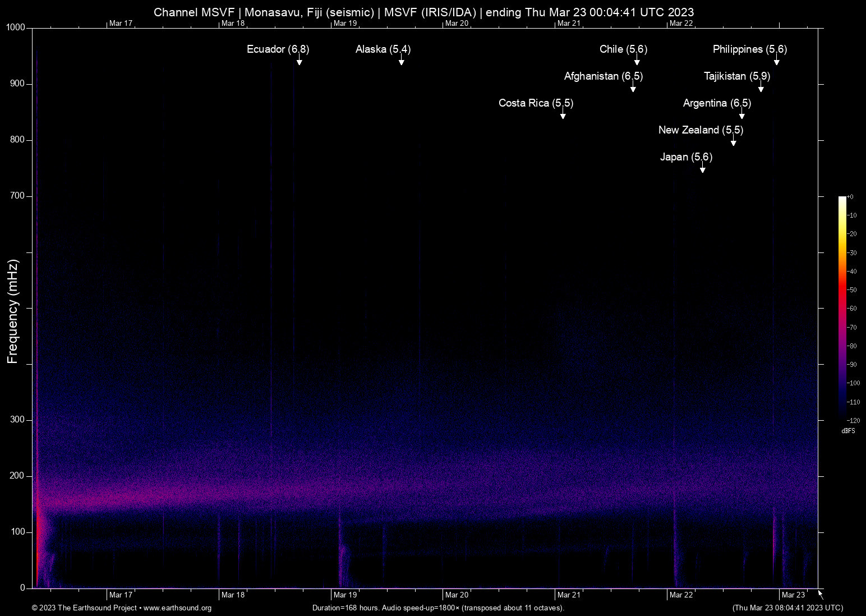Click the Mar 19 label on bottom axis
Viewport: 866px width, 616px height.
point(345,595)
